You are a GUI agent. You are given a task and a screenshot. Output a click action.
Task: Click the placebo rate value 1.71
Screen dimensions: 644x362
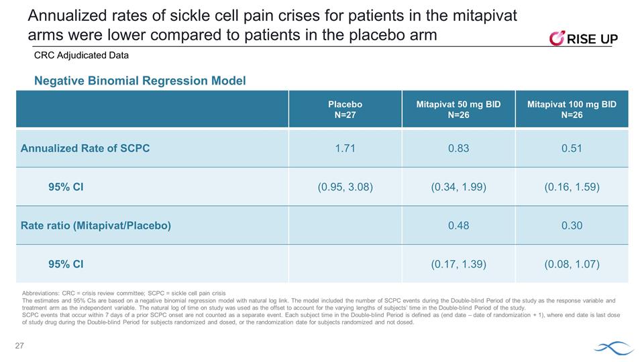[345, 148]
